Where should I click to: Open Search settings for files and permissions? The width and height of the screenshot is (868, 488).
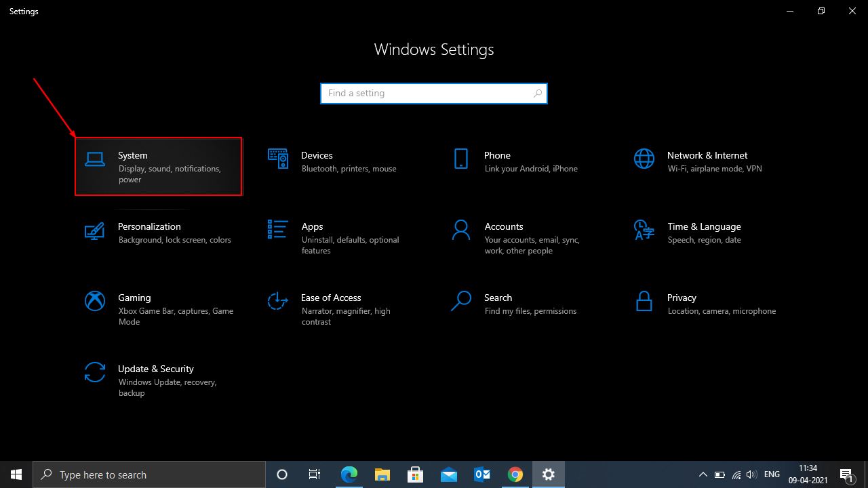click(517, 304)
